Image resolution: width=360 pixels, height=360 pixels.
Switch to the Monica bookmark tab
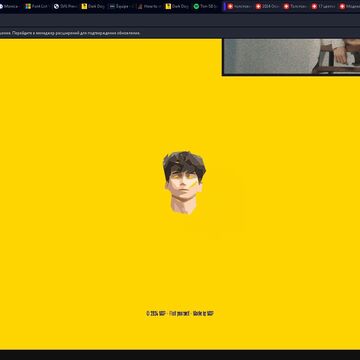(9, 6)
